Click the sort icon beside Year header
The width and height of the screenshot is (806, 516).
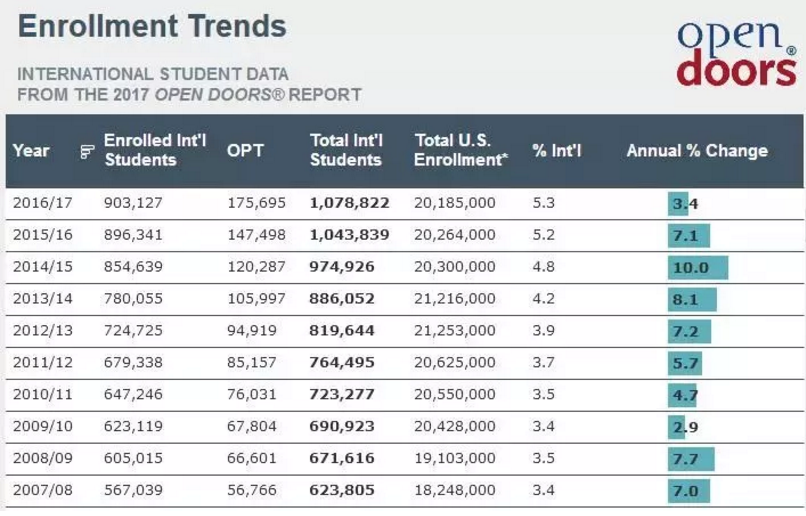(87, 152)
